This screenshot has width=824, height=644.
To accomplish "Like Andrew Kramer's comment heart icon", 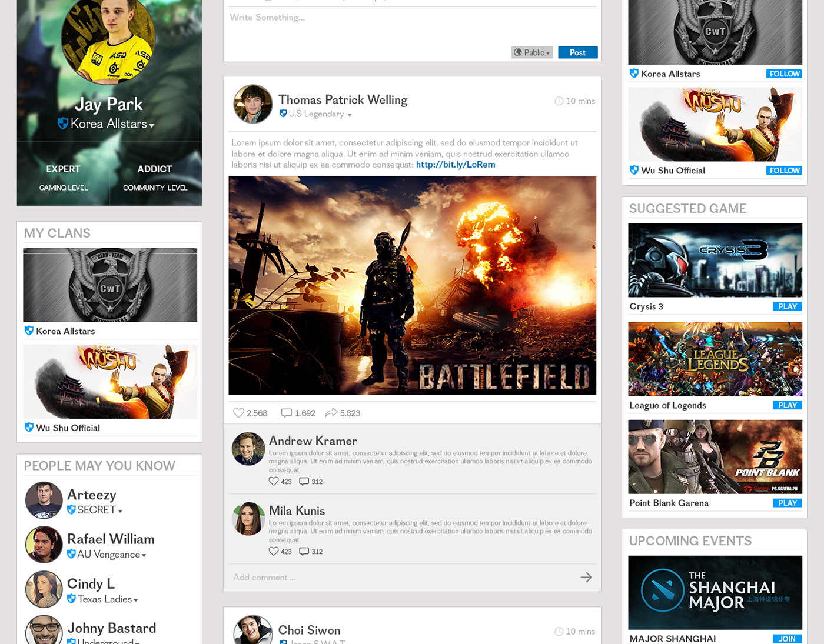I will click(x=274, y=481).
